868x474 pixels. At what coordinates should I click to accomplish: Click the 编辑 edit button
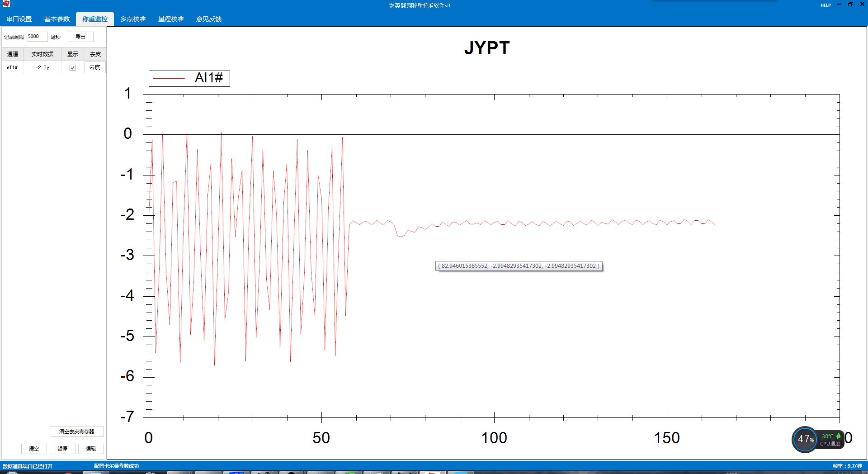(91, 449)
